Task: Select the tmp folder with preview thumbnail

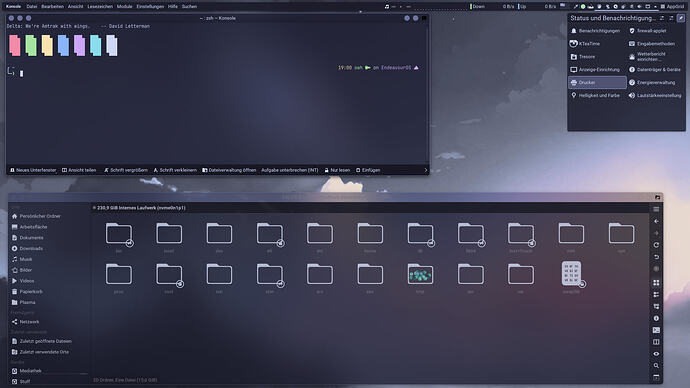Action: click(420, 275)
